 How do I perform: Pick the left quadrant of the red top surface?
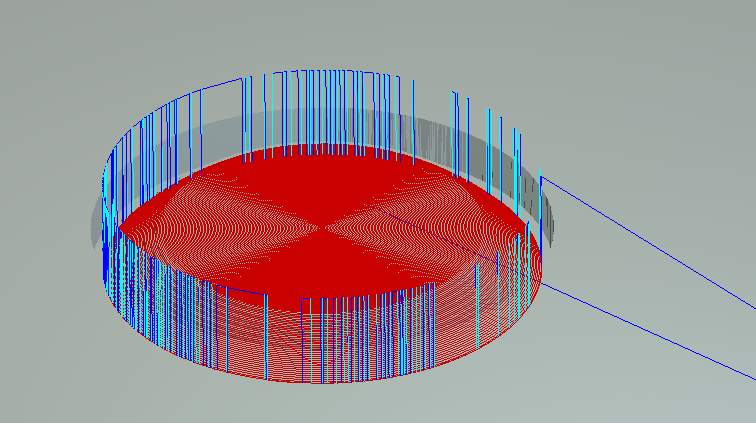(210, 228)
